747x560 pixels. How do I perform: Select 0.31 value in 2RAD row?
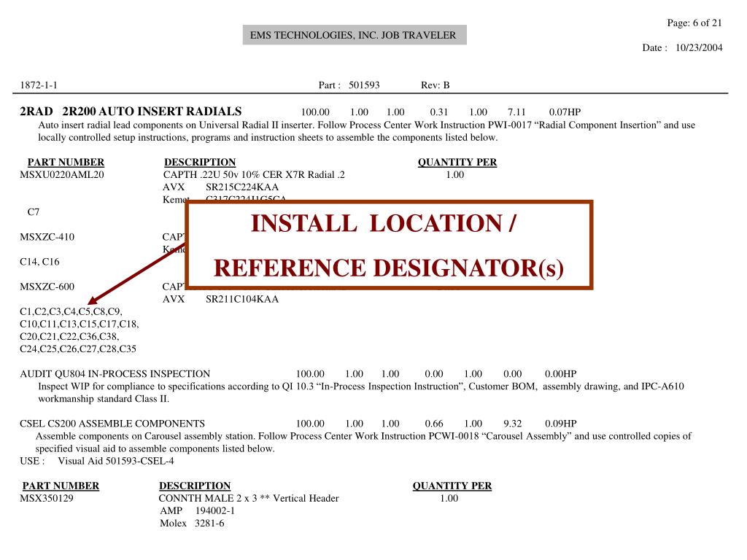(438, 112)
